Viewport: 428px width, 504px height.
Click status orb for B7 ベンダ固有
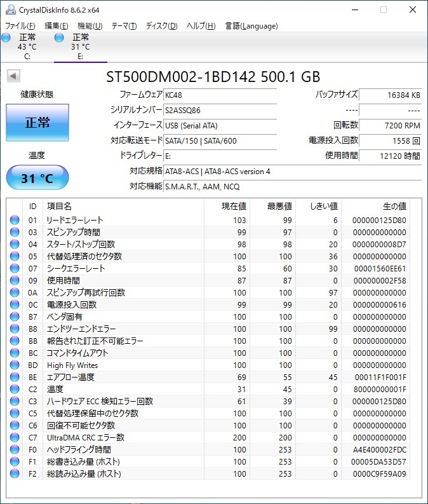click(15, 317)
